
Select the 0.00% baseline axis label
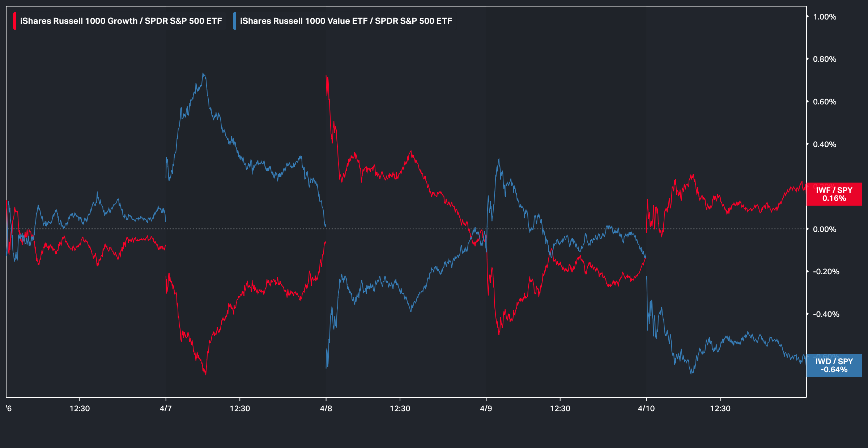coord(825,229)
